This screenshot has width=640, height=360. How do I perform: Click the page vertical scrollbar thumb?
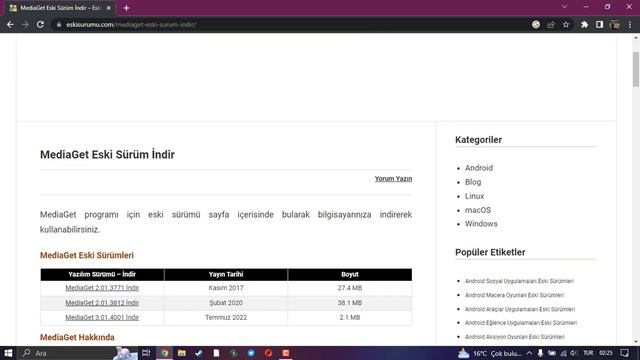[636, 69]
